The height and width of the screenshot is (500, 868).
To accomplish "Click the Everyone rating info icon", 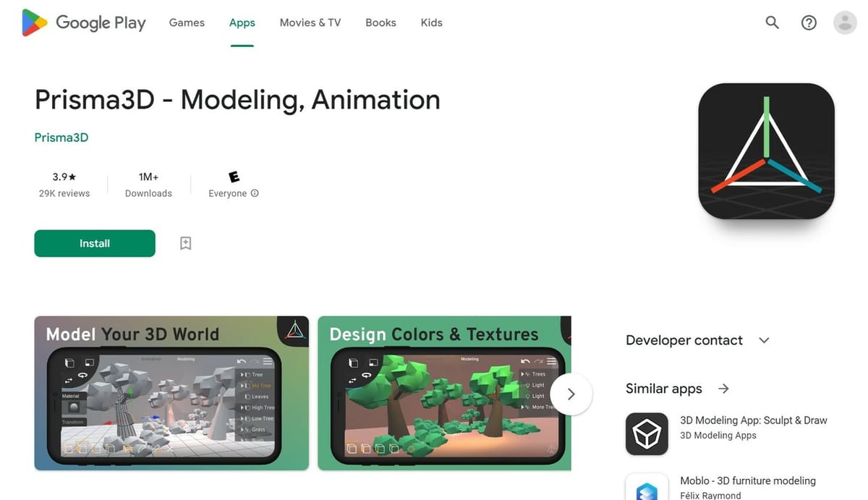I will point(255,193).
